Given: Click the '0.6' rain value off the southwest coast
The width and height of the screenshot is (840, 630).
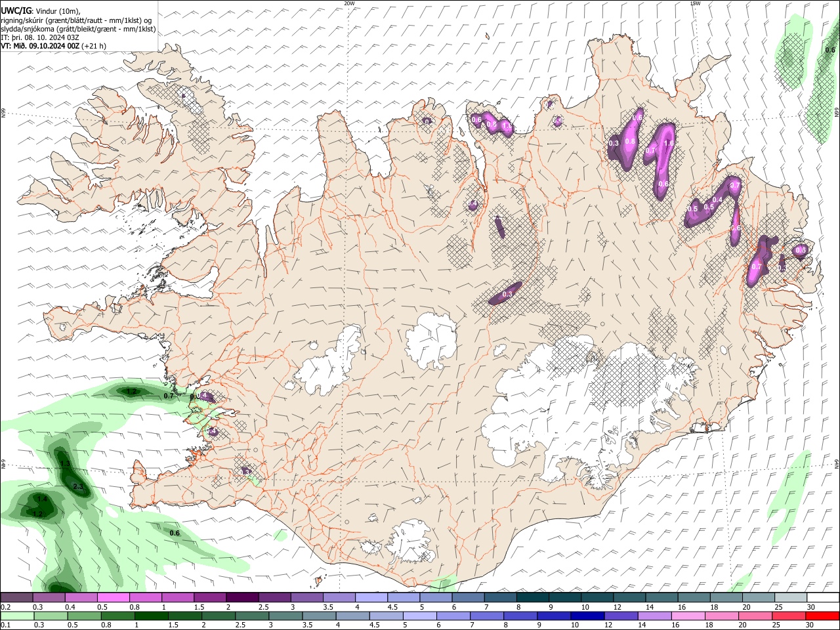Looking at the screenshot, I should (175, 533).
